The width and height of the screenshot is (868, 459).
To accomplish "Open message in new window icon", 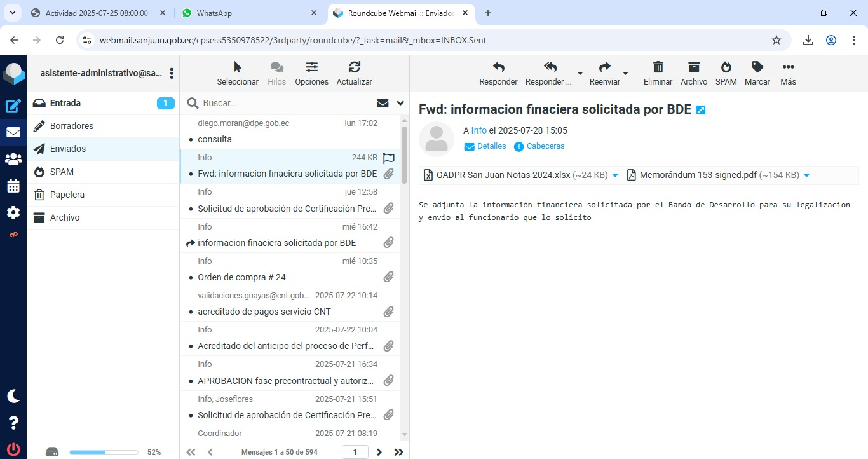I will tap(701, 110).
